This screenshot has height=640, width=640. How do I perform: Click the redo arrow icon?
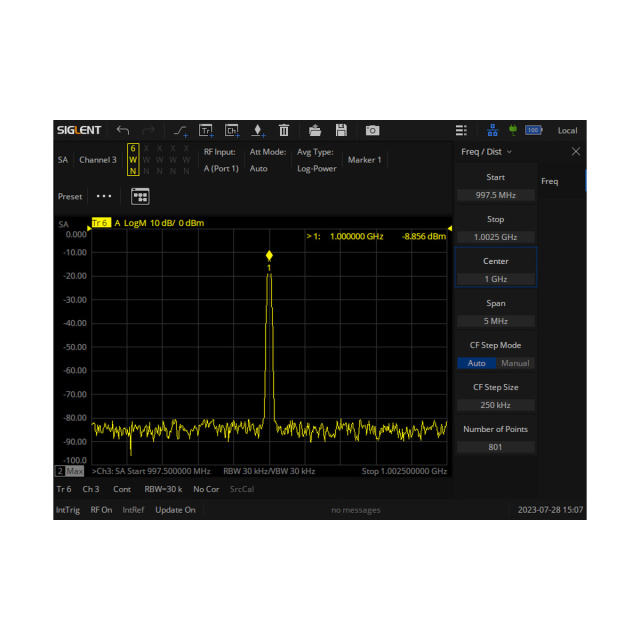pos(148,131)
